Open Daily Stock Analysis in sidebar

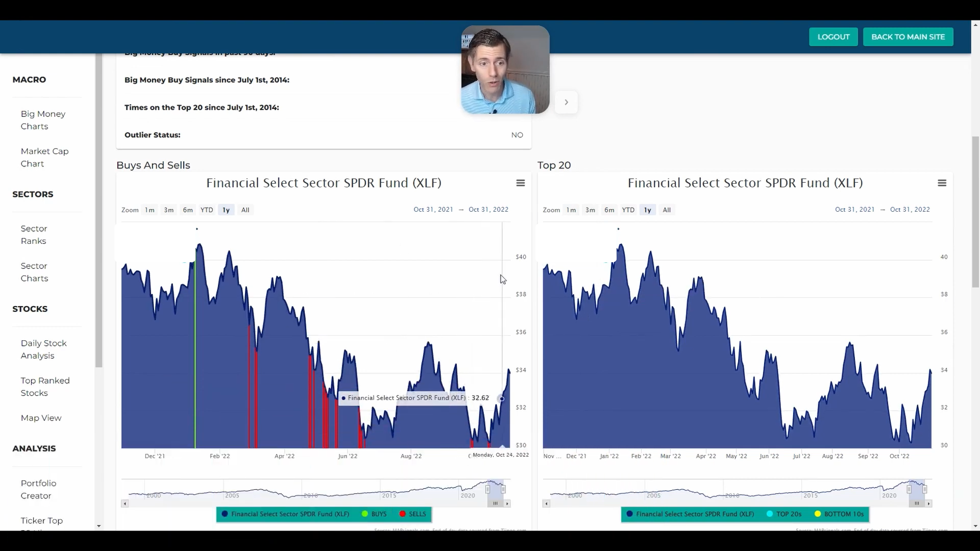(x=43, y=349)
